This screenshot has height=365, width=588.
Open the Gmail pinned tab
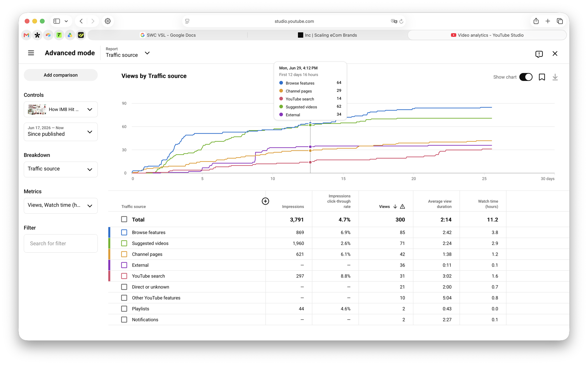click(x=26, y=35)
